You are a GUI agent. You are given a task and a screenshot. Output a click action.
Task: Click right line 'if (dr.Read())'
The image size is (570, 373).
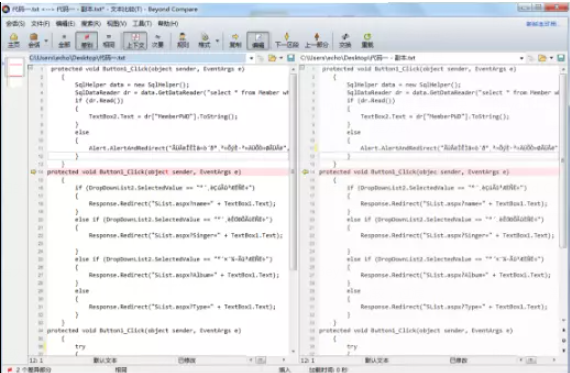[371, 101]
